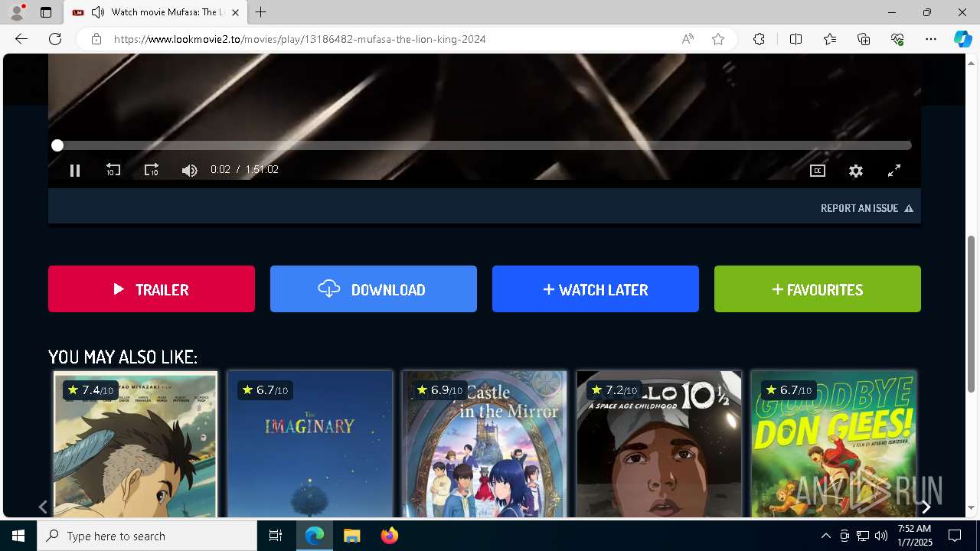Launch Firefox from the taskbar

point(390,536)
